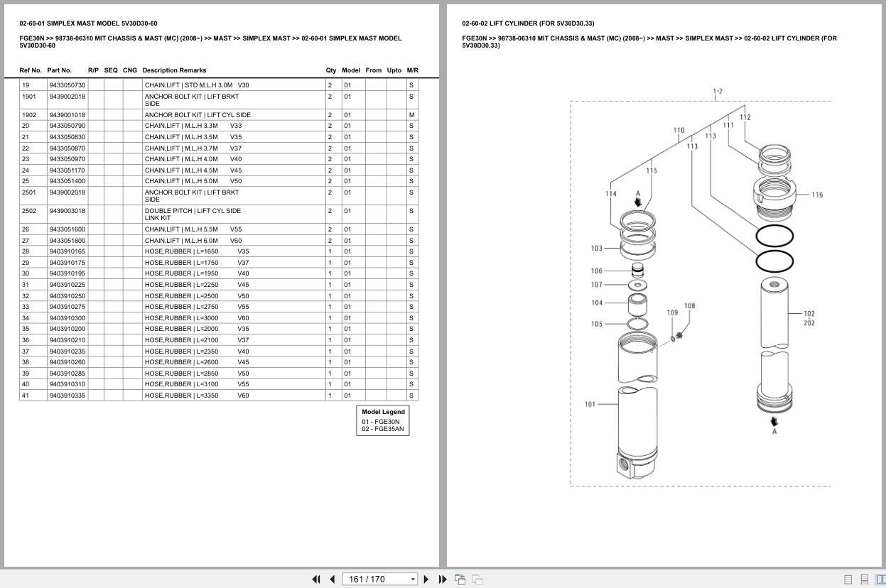This screenshot has width=886, height=588.
Task: Click callout 114 in the diagram
Action: tap(611, 194)
